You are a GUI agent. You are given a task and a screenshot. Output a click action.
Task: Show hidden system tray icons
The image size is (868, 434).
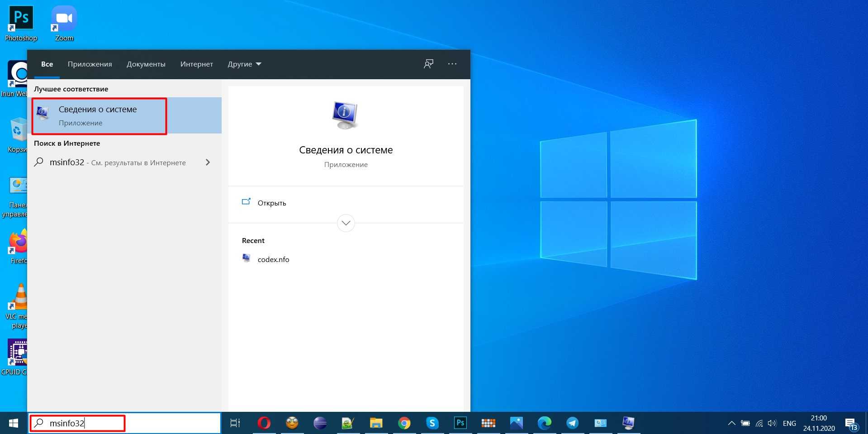coord(731,424)
